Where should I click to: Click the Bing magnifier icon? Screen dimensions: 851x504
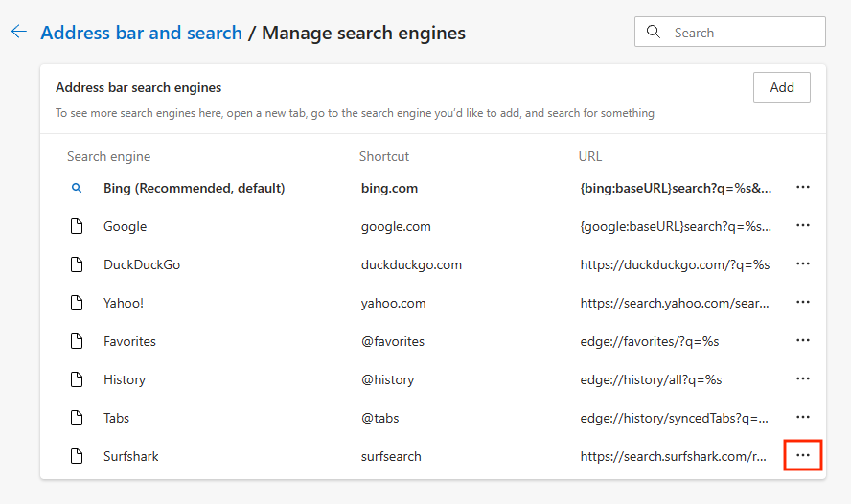(x=77, y=189)
